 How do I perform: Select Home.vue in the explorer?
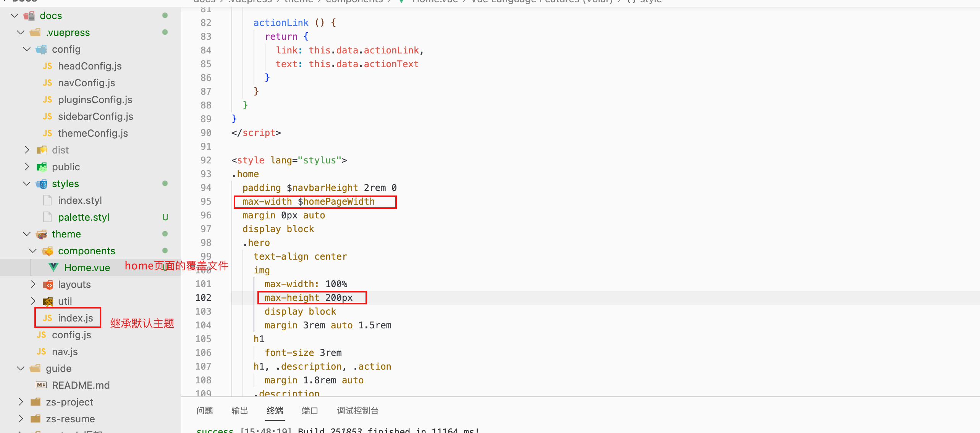pos(87,268)
